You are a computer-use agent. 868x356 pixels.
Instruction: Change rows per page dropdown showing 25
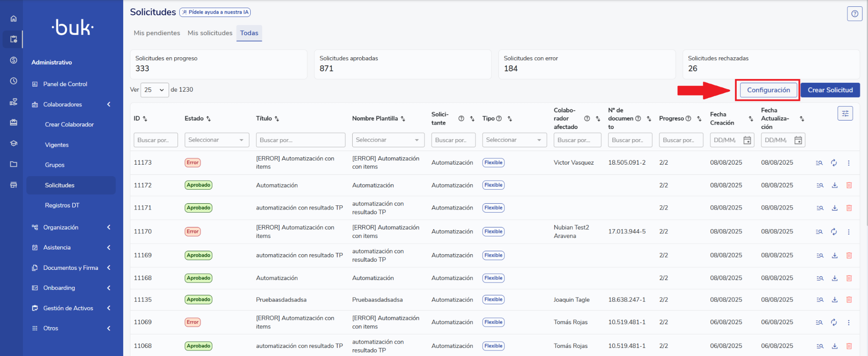(154, 90)
